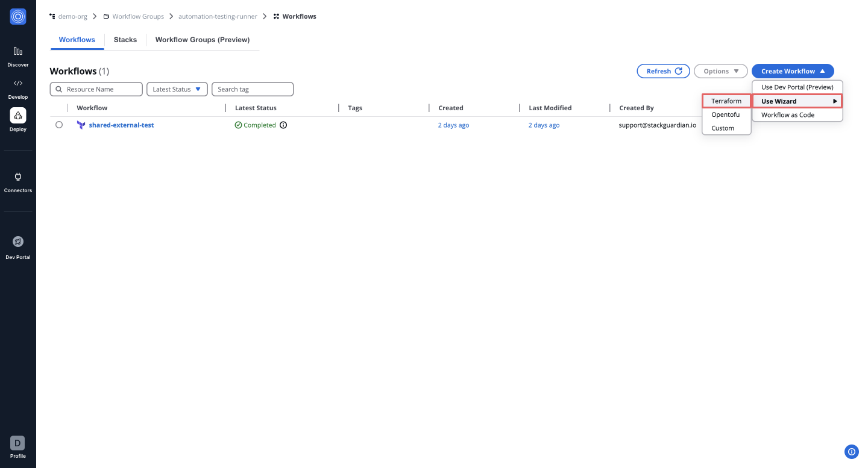Click the Tags column header

(x=355, y=108)
